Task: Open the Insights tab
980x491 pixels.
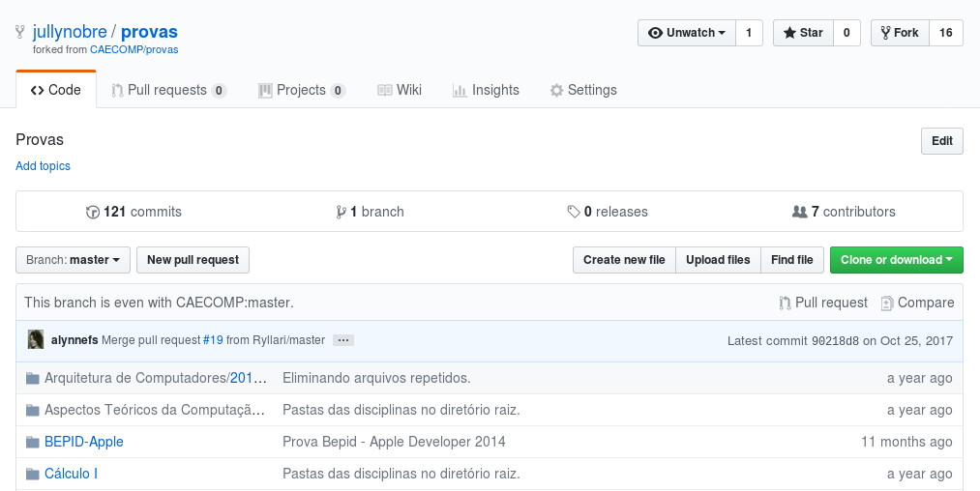Action: 486,90
